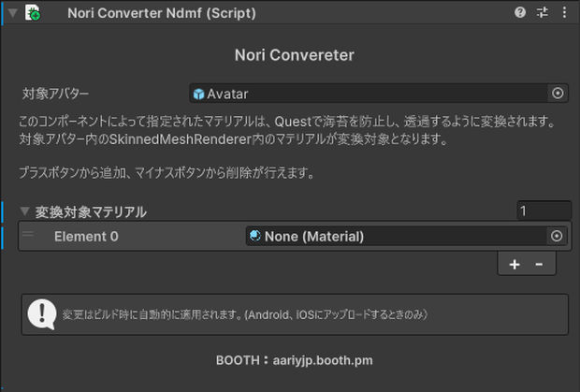
Task: Remove a material element with minus button
Action: pos(539,264)
